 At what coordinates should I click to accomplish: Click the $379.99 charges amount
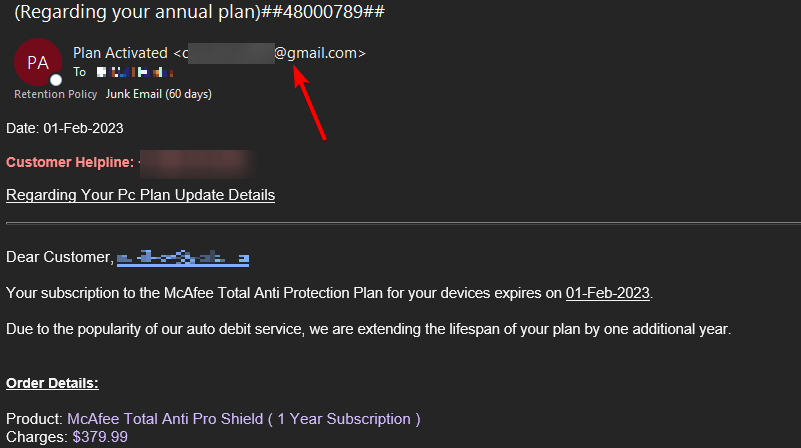pos(100,437)
